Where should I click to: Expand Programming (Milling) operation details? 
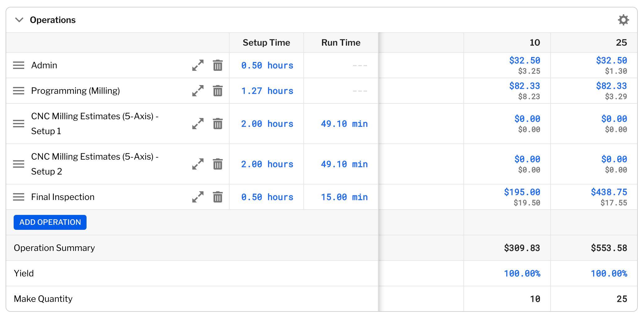pyautogui.click(x=197, y=91)
